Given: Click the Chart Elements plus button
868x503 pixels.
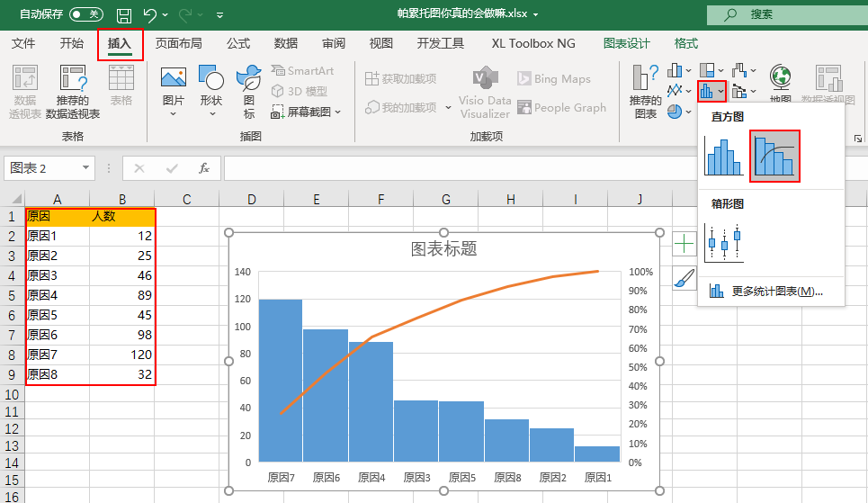Looking at the screenshot, I should (685, 244).
